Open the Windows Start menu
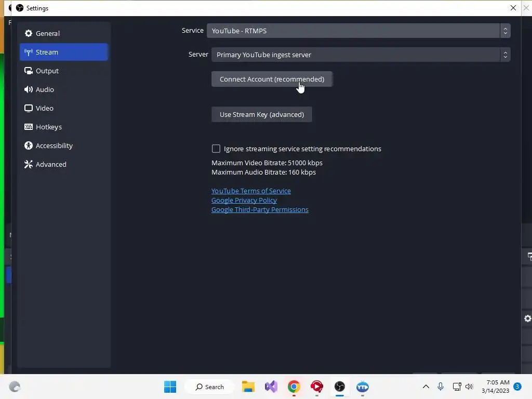 coord(170,387)
